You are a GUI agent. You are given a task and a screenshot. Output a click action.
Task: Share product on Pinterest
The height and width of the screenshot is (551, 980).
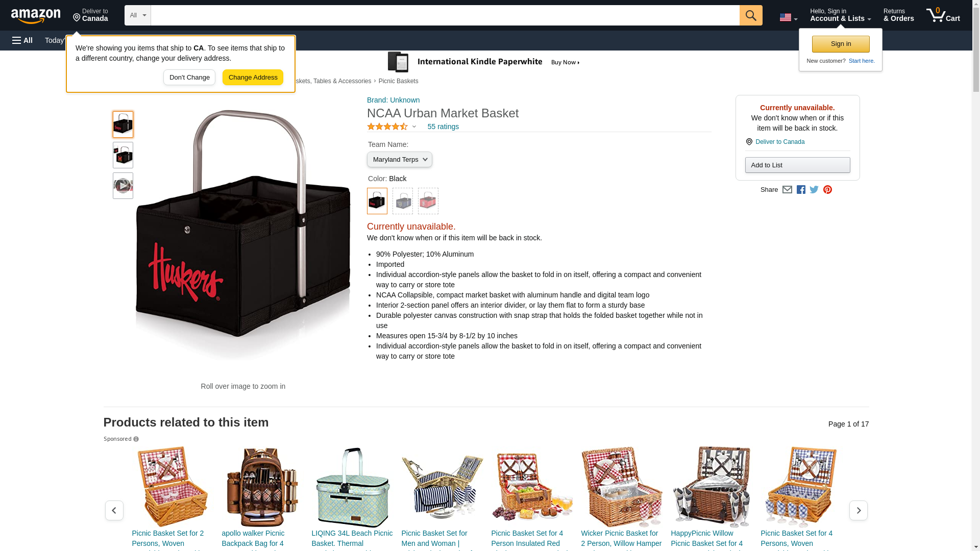[827, 190]
